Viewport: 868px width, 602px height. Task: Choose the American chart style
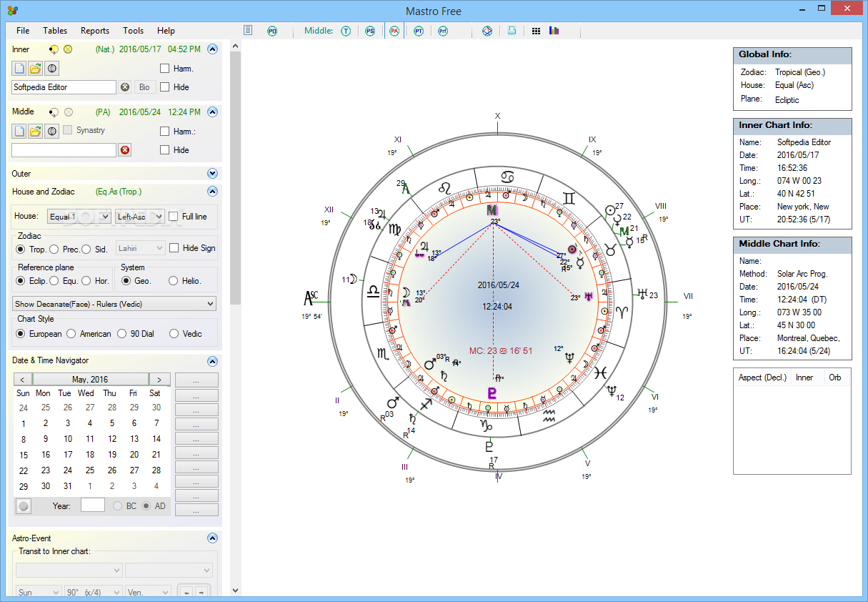[x=71, y=334]
